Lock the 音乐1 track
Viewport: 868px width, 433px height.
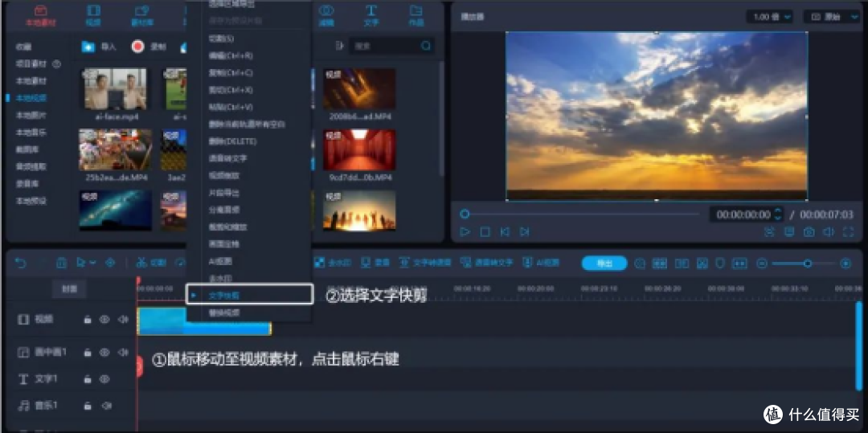[x=87, y=406]
